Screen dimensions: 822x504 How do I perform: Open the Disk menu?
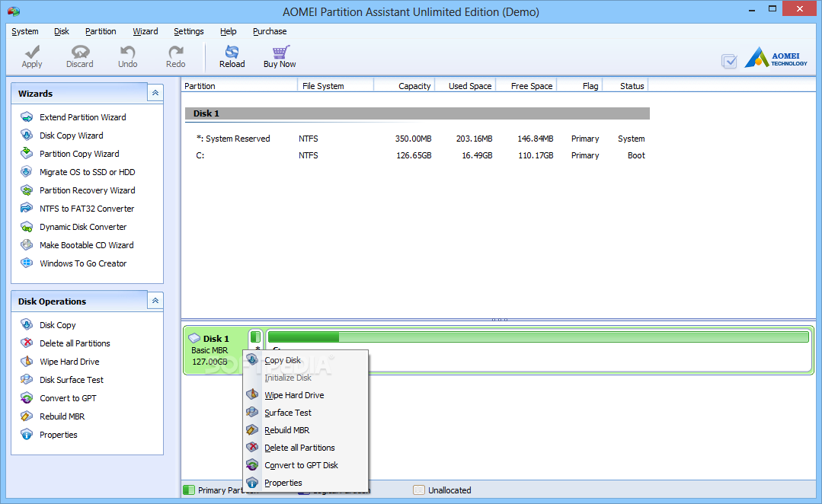pyautogui.click(x=62, y=31)
